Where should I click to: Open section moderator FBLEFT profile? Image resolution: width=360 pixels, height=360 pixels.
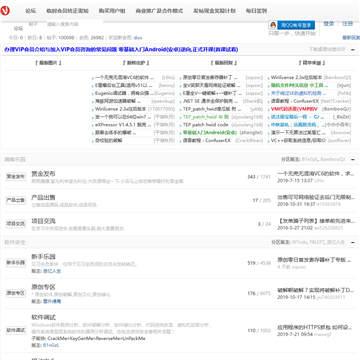(x=317, y=242)
